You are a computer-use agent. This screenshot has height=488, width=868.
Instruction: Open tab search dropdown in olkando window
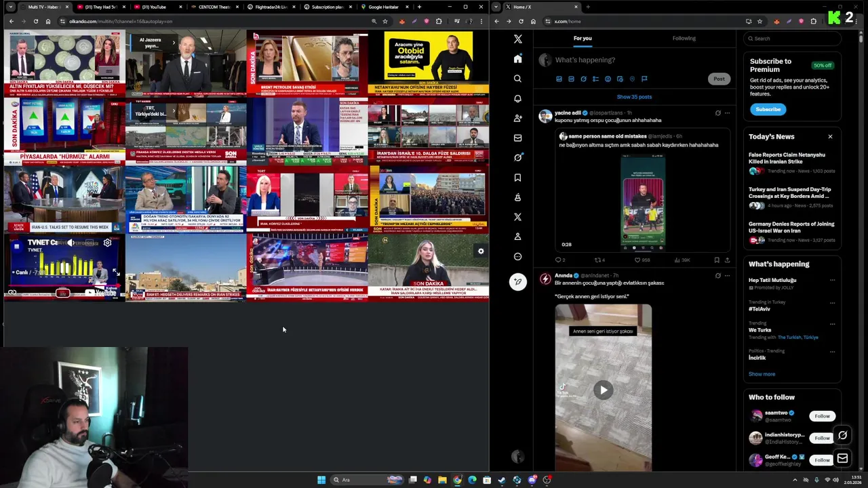(x=10, y=7)
